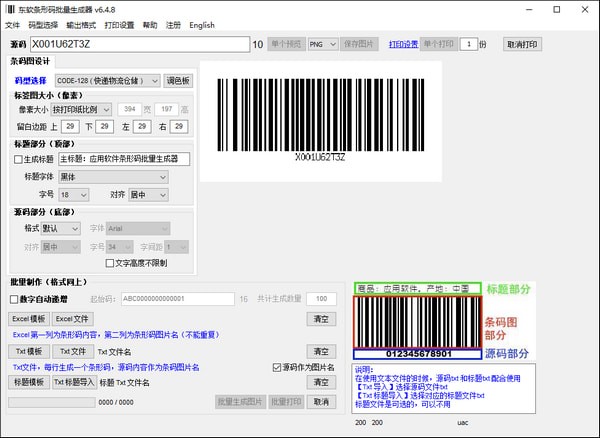Switch language via English menu item

point(202,25)
